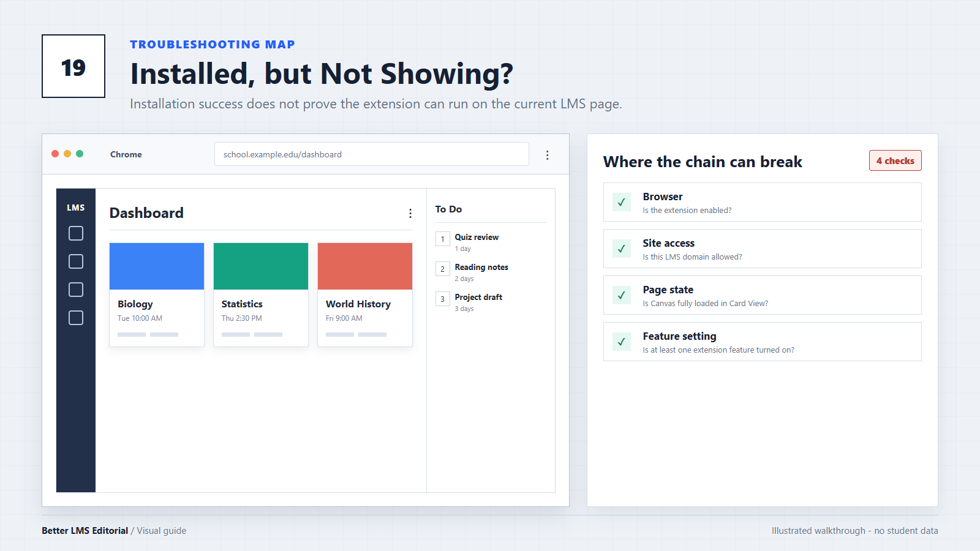Open the World History course title

pyautogui.click(x=358, y=304)
